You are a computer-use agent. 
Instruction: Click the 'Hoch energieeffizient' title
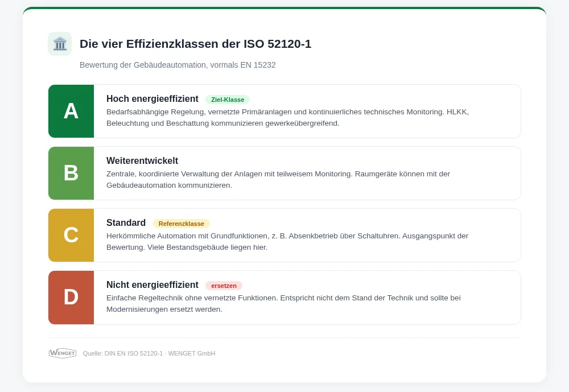point(152,99)
